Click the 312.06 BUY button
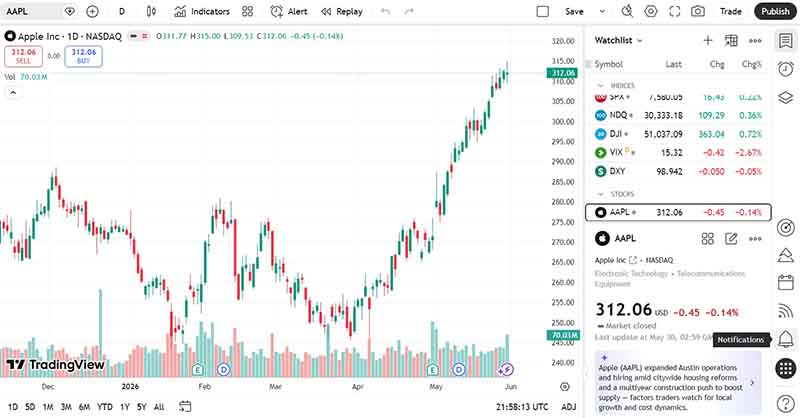Viewport: 800px width, 418px height. coord(84,56)
